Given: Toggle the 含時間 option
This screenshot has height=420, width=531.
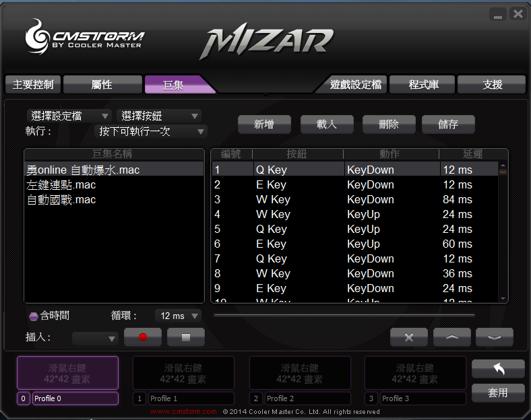Looking at the screenshot, I should tap(34, 316).
